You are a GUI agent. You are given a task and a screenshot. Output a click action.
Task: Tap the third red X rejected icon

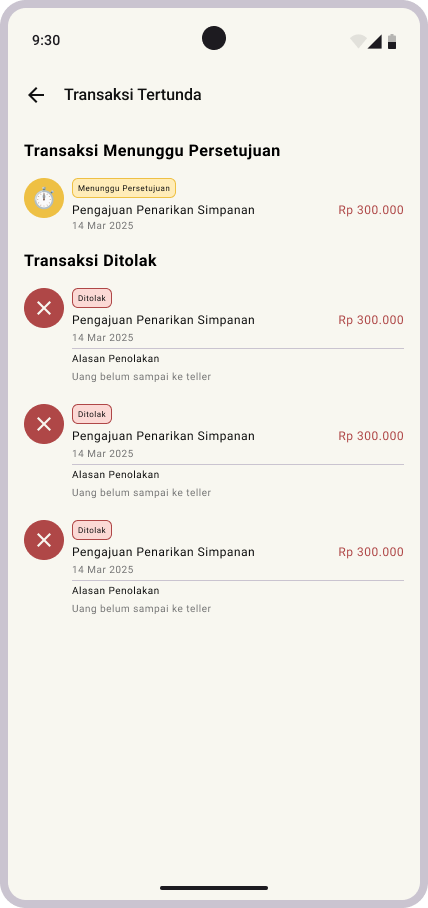tap(44, 540)
